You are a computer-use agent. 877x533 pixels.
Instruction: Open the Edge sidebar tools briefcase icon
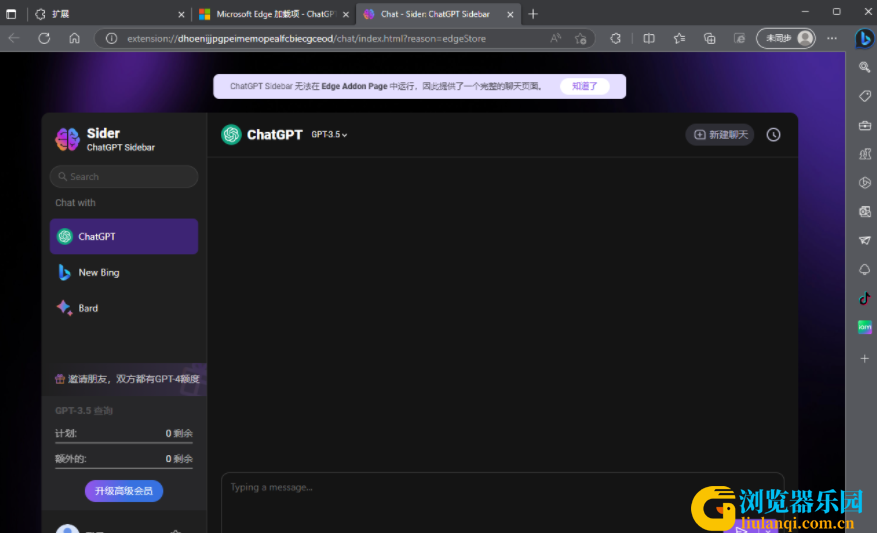(865, 125)
